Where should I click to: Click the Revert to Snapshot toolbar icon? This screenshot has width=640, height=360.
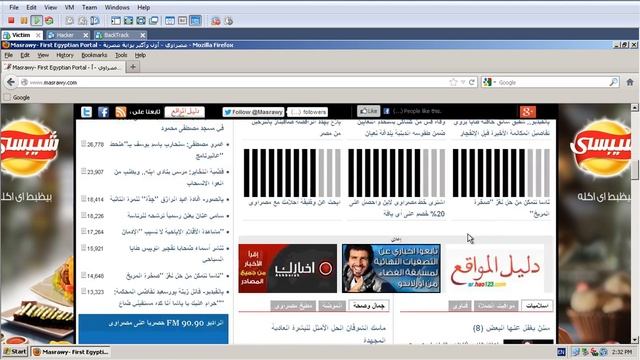coord(82,20)
